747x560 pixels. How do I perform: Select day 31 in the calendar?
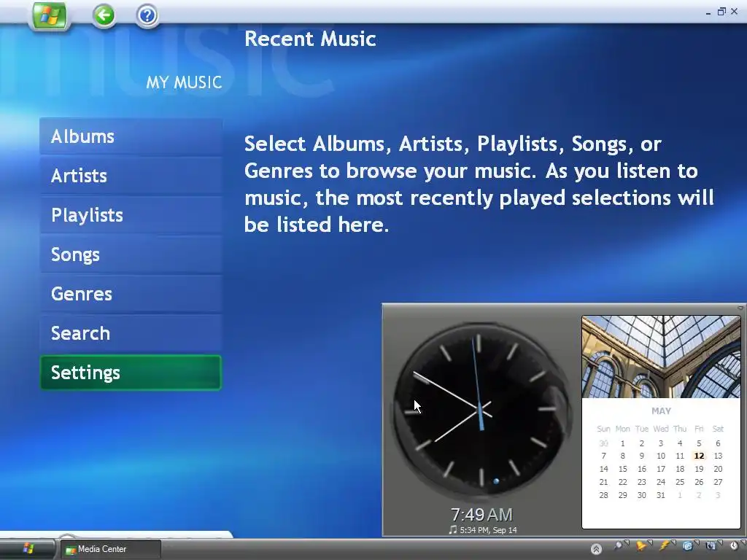point(661,495)
